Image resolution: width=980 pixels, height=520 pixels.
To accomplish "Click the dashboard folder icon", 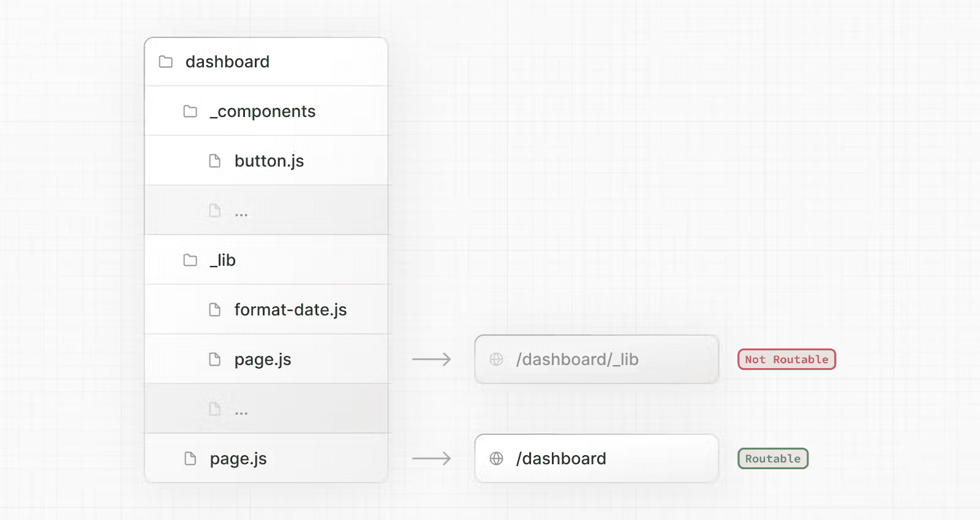I will coord(165,62).
